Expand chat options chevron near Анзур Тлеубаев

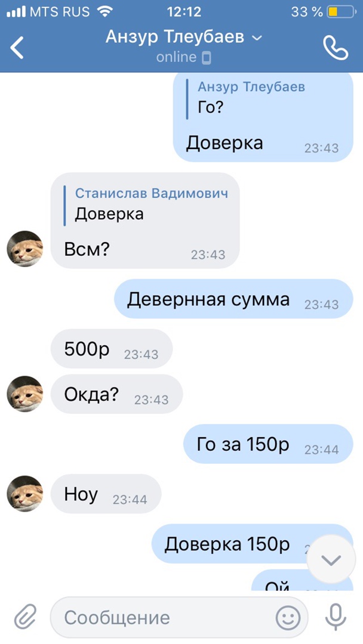pos(257,38)
